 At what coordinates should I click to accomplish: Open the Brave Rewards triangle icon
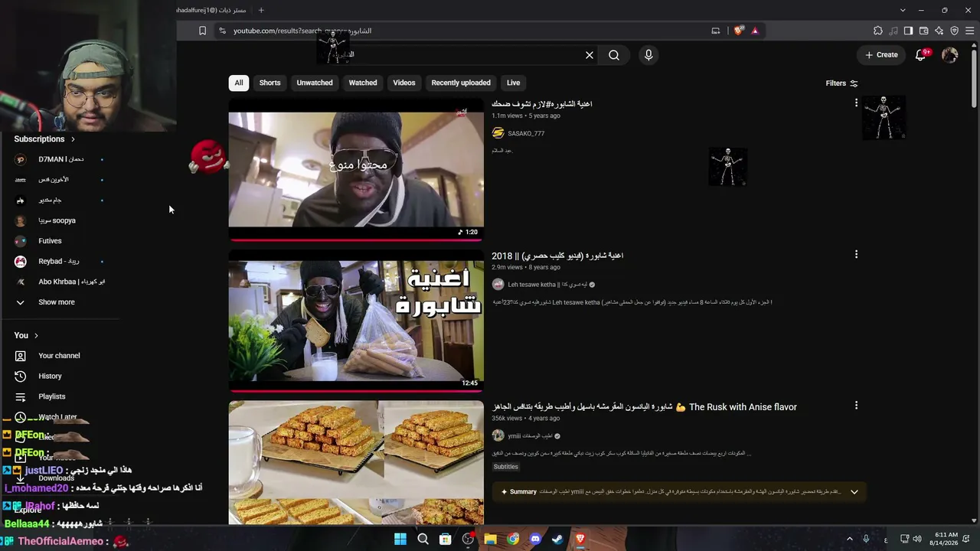[755, 31]
